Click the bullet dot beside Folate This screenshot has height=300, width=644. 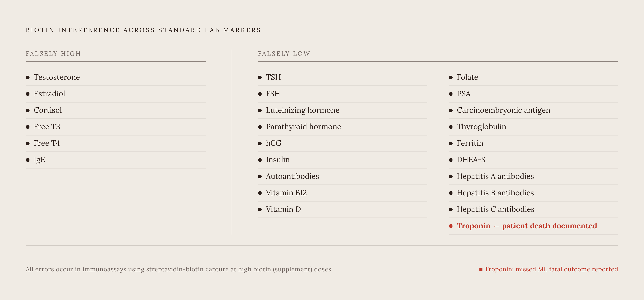[x=451, y=77]
